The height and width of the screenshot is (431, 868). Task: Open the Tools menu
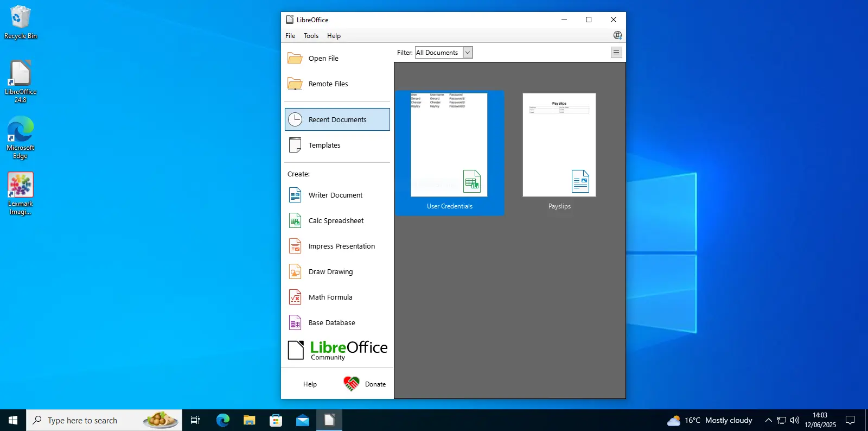point(311,36)
